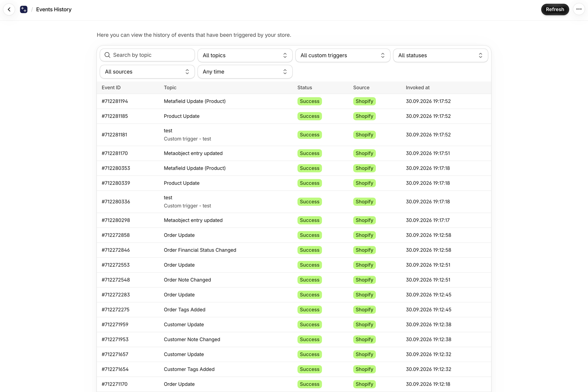Expand the Any time filter
Viewport: 588px width, 392px height.
(x=245, y=72)
